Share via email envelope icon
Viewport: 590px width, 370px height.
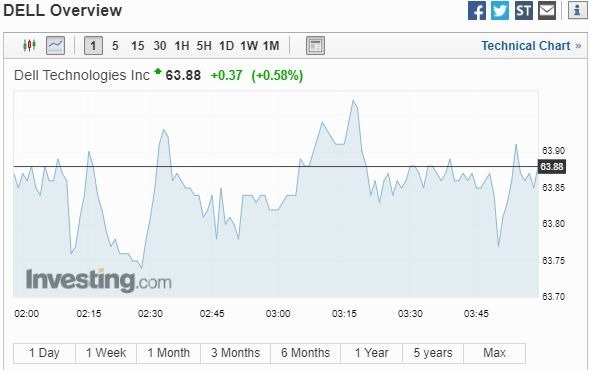547,11
